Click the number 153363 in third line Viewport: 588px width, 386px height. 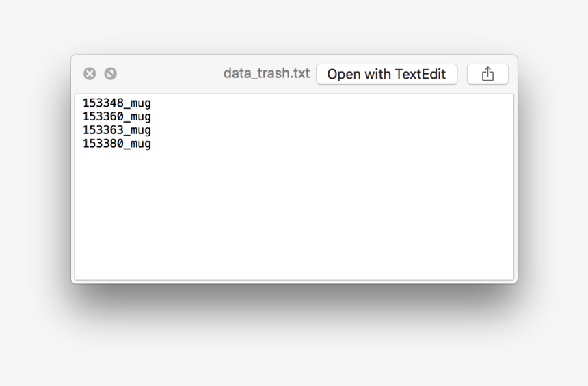point(103,130)
